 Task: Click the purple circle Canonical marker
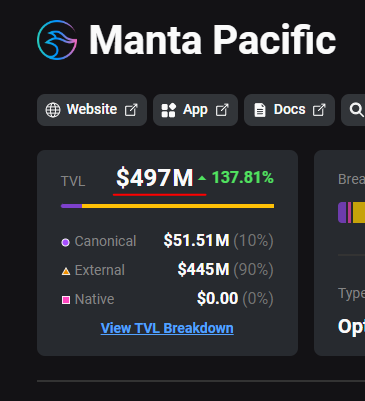(x=66, y=242)
